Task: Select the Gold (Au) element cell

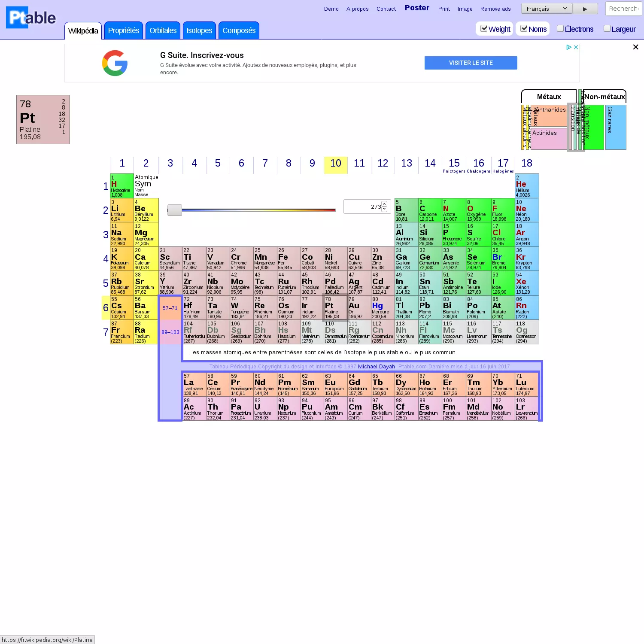Action: pyautogui.click(x=359, y=307)
